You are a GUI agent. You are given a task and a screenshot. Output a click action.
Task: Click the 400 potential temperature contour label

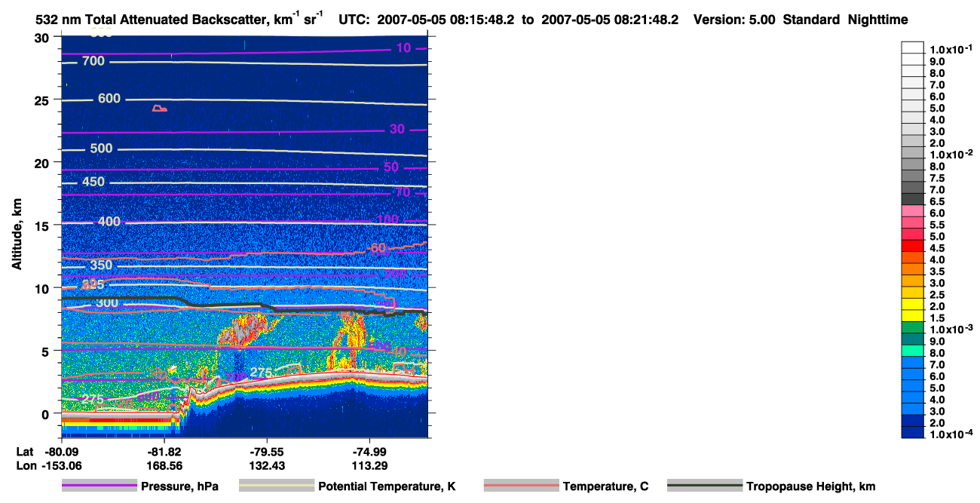(x=109, y=222)
